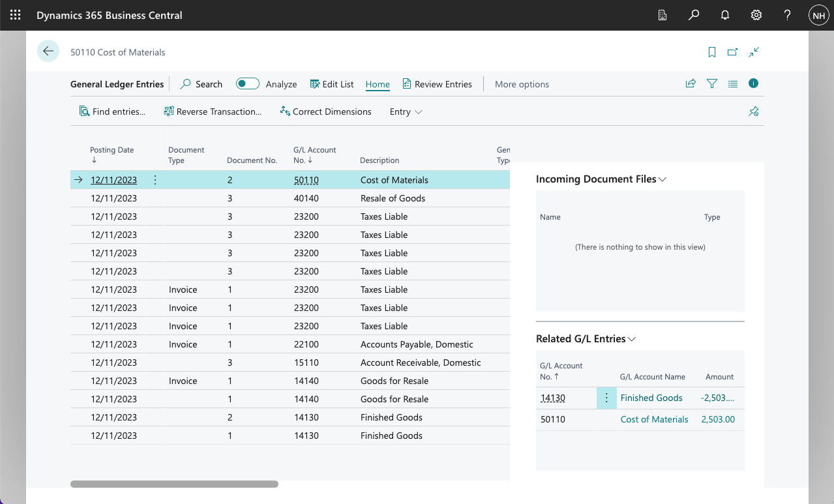Click the back arrow button
Image resolution: width=834 pixels, height=504 pixels.
[48, 52]
